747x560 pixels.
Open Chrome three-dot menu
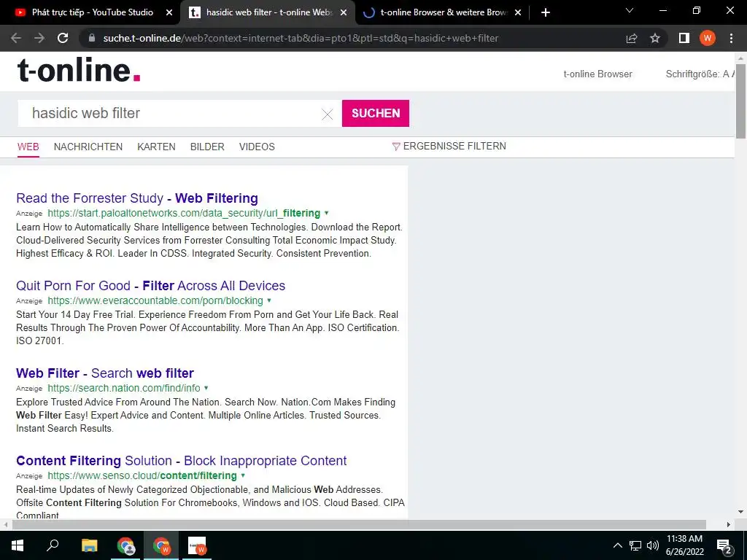point(731,38)
